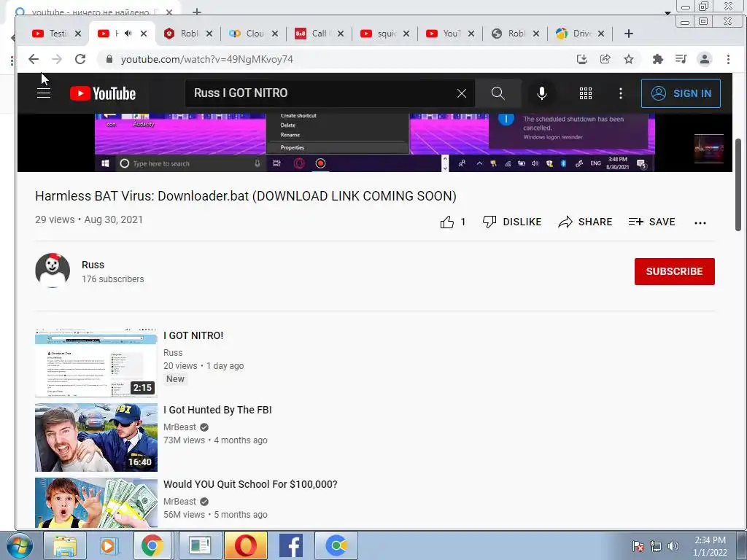Click volume icon in system tray
The height and width of the screenshot is (560, 747).
pos(673,545)
